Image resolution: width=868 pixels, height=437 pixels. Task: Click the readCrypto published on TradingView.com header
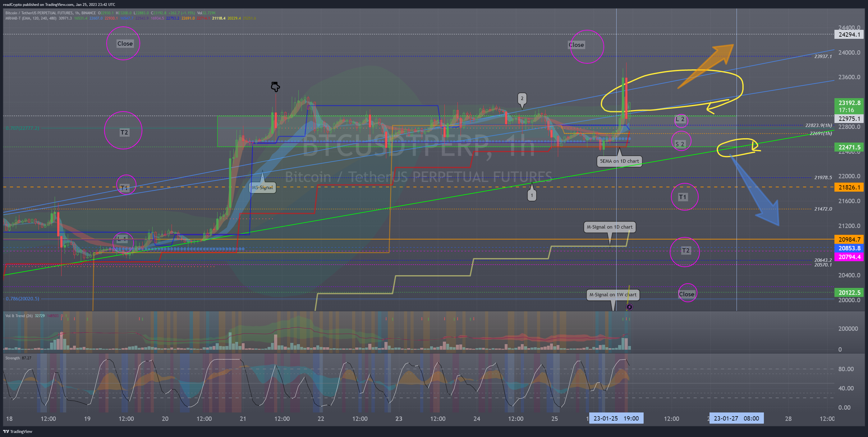point(59,4)
